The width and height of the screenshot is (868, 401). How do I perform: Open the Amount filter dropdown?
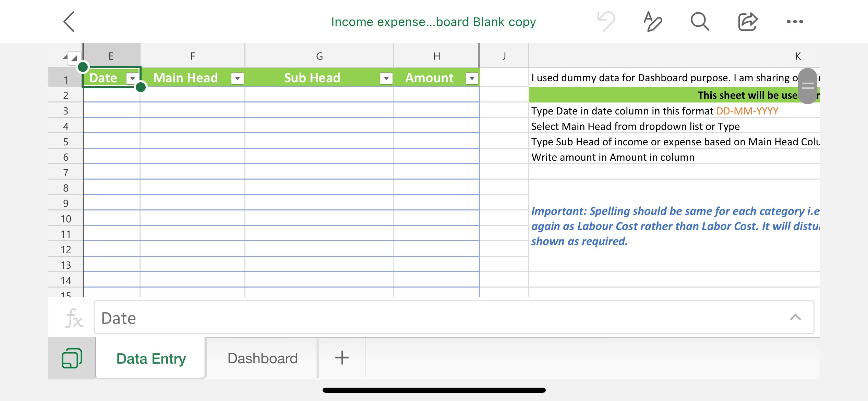pyautogui.click(x=471, y=78)
